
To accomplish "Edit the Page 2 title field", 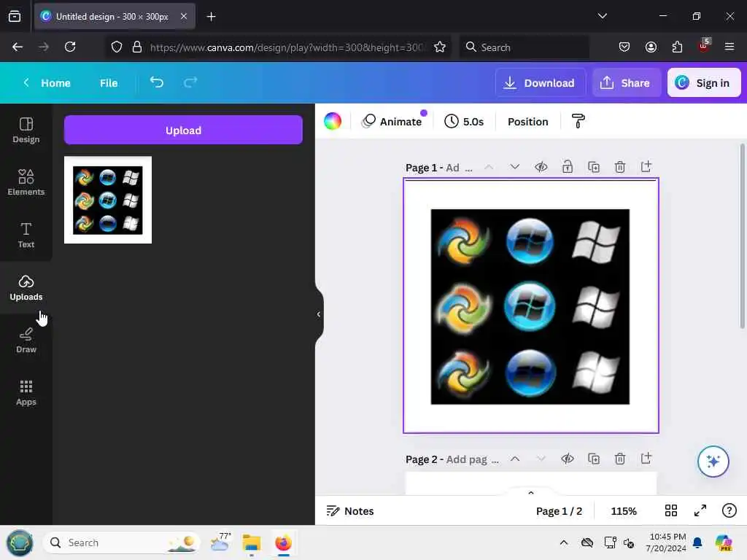I will click(473, 459).
